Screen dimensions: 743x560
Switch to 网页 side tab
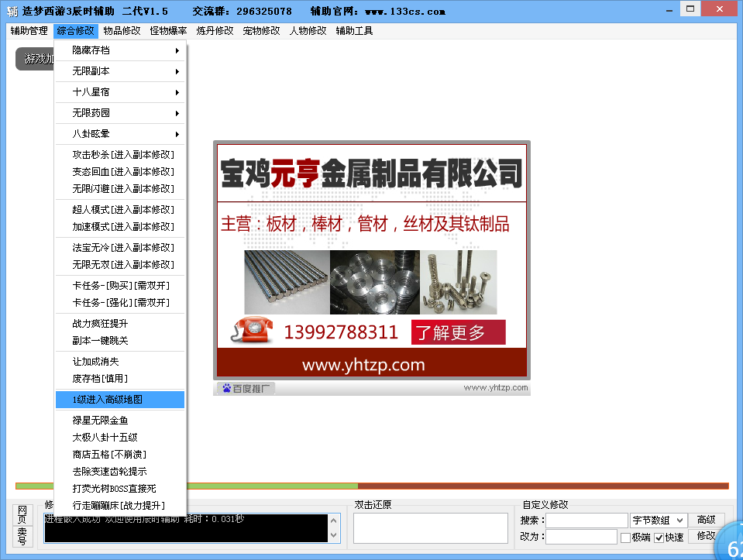tap(22, 514)
